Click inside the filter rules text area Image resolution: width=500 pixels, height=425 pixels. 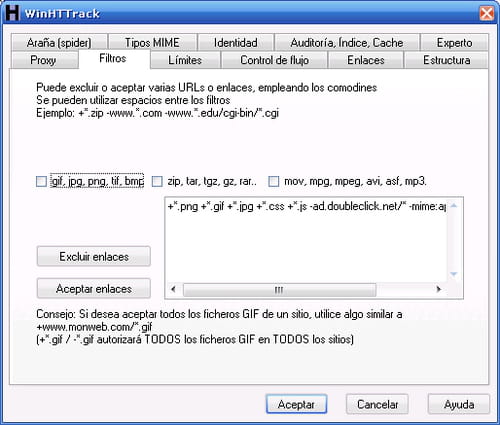click(x=306, y=240)
